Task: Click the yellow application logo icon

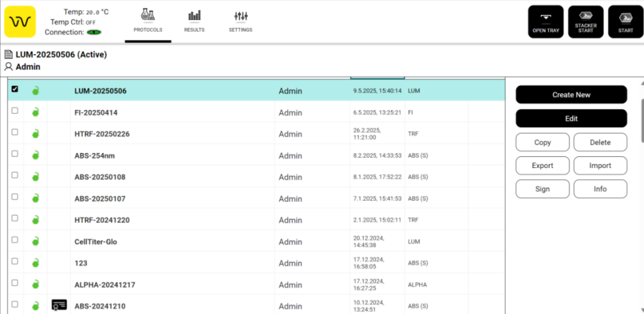Action: point(20,22)
